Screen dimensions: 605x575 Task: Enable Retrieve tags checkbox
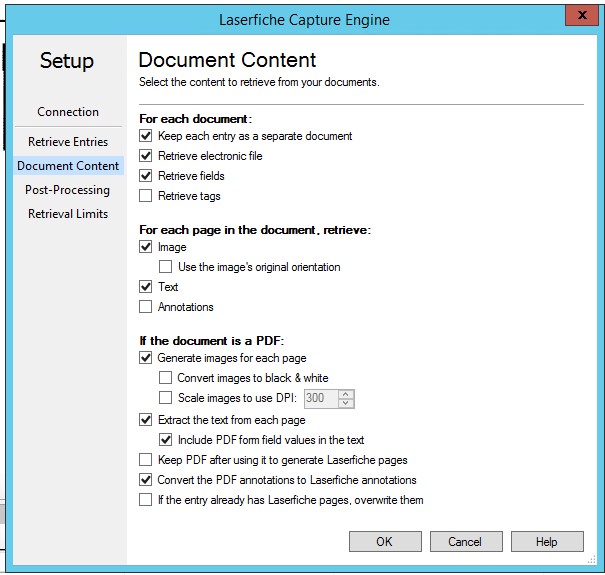pyautogui.click(x=146, y=196)
